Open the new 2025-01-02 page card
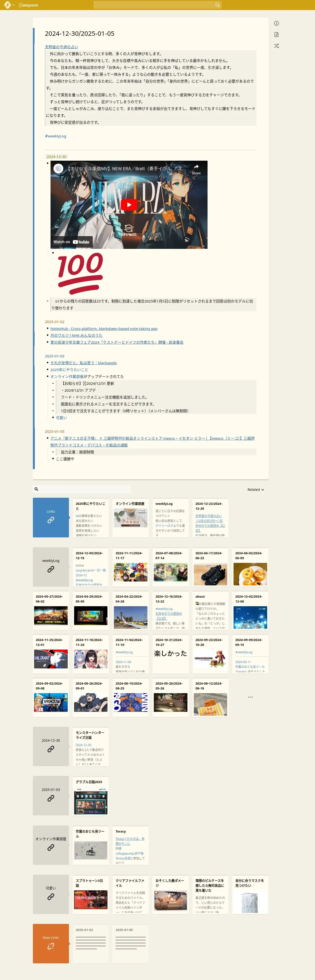315x980 pixels. pyautogui.click(x=91, y=944)
